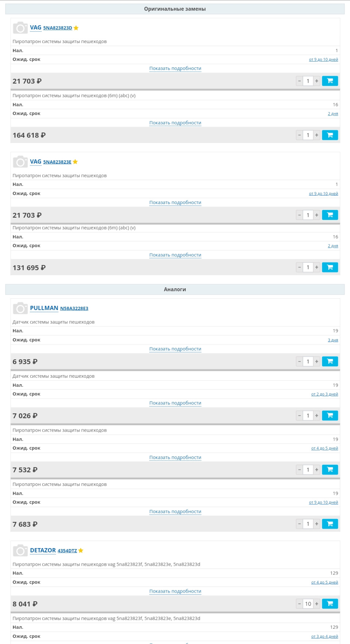Add the 8 041 ₽ DETAZOR offer to cart
Viewport: 350px width, 644px height.
[330, 604]
